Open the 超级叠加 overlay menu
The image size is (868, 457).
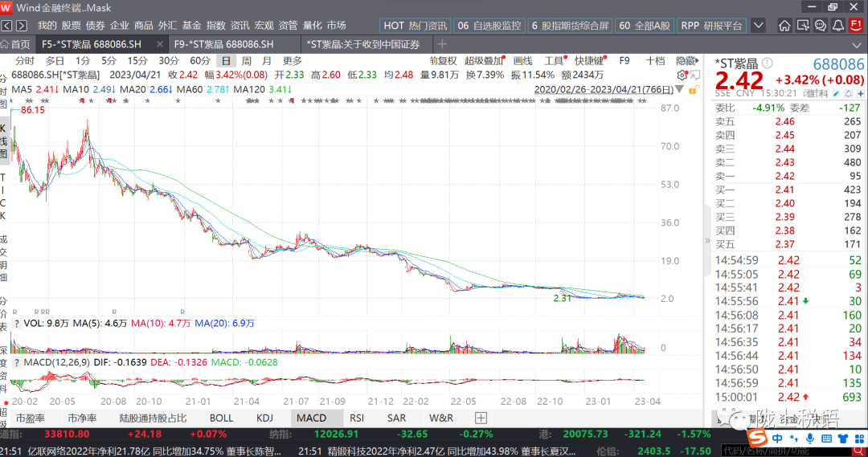(485, 61)
